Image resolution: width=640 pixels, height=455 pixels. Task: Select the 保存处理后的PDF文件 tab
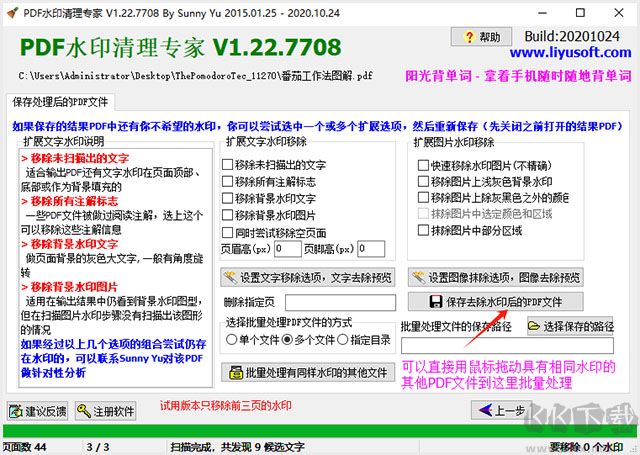pos(60,102)
